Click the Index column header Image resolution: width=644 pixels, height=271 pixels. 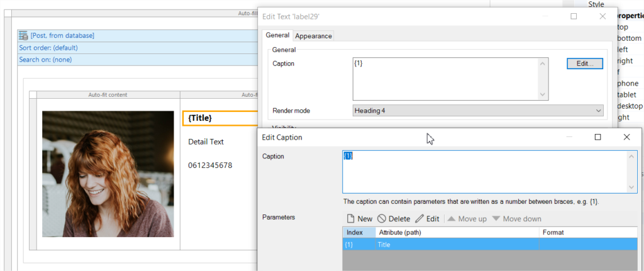359,233
